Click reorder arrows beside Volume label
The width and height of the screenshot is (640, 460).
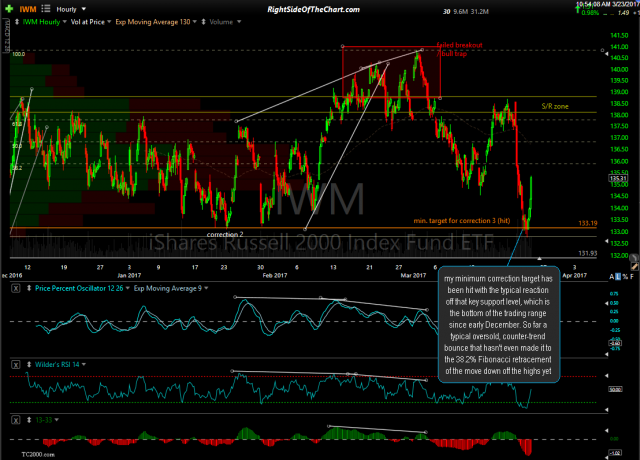tap(203, 22)
